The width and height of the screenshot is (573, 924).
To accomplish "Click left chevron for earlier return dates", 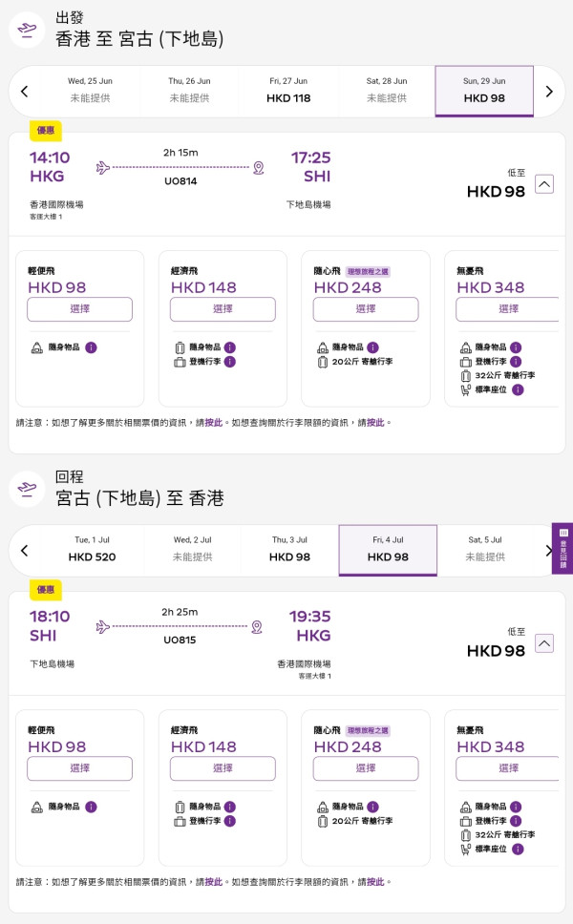I will point(23,550).
